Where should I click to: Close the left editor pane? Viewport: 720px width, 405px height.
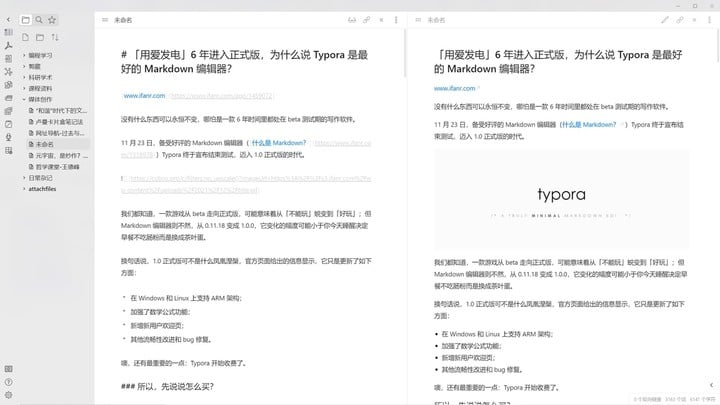[x=381, y=20]
